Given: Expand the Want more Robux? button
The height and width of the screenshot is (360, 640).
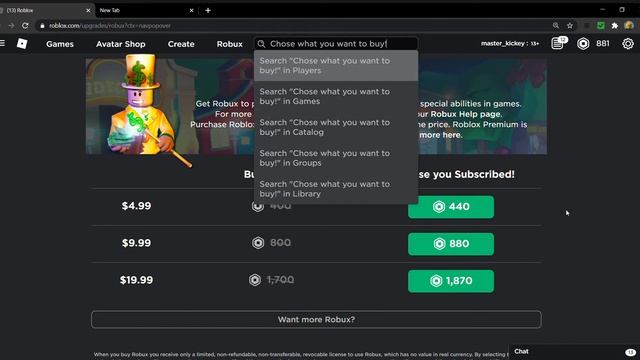Looking at the screenshot, I should pos(316,320).
